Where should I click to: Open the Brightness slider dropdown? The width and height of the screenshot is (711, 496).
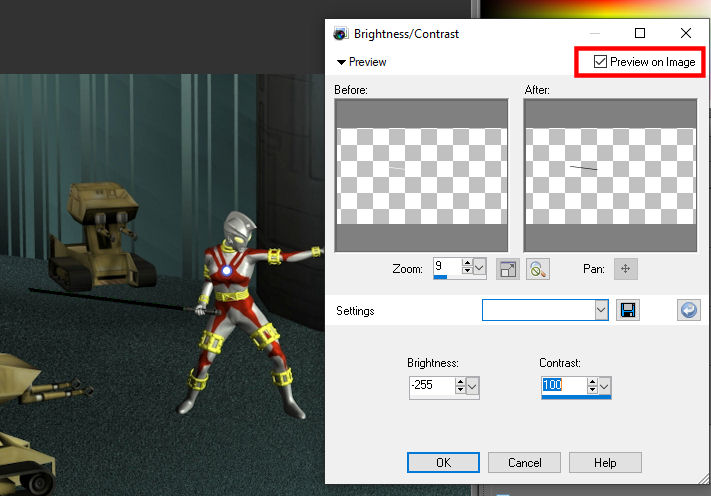[x=472, y=387]
